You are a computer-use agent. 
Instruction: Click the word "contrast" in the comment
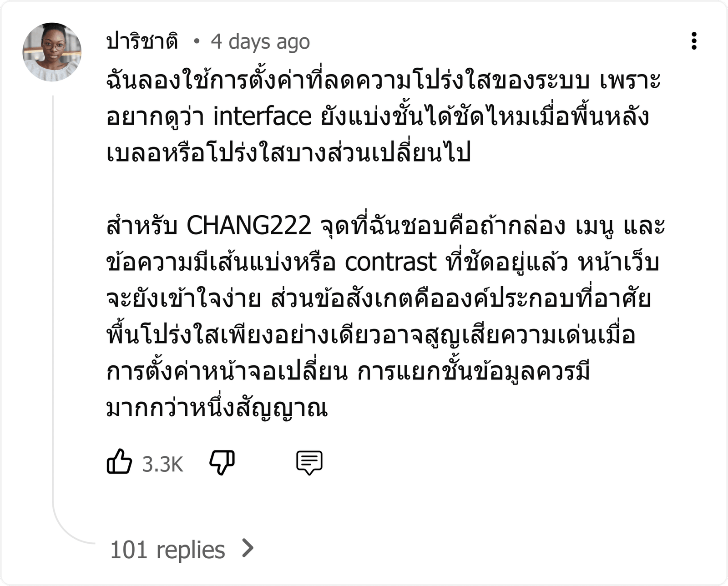coord(391,262)
